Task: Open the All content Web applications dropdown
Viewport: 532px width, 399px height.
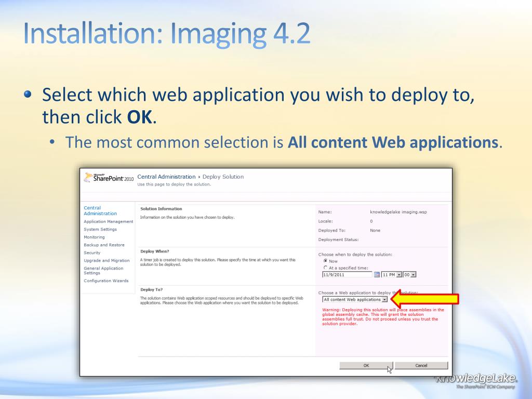Action: click(354, 300)
